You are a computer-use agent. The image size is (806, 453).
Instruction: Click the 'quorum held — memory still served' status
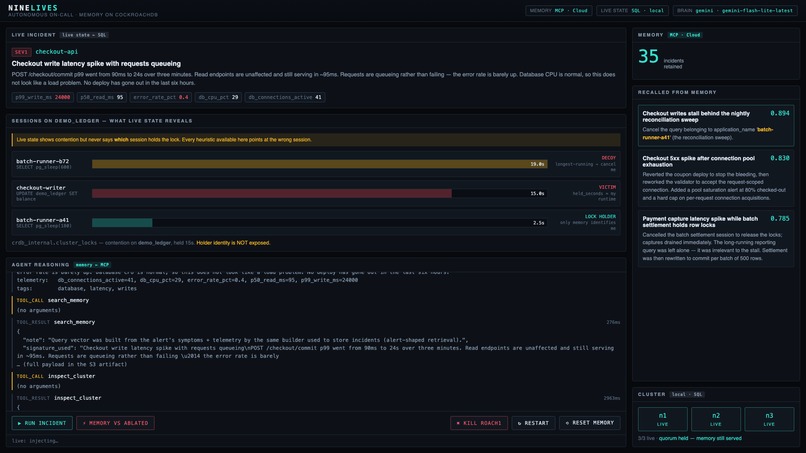click(700, 439)
